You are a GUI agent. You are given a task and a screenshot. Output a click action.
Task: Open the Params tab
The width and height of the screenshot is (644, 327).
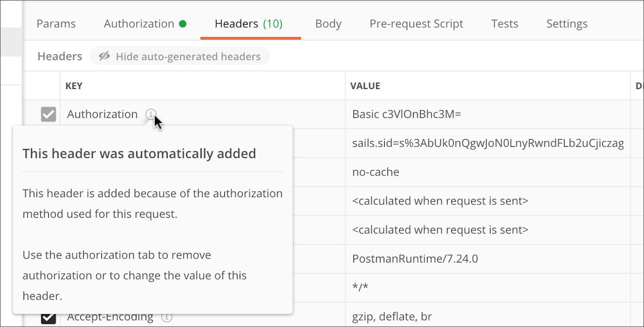(56, 23)
